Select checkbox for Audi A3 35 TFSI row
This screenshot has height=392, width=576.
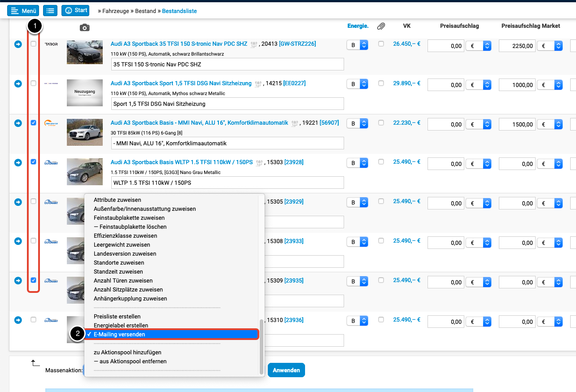34,44
